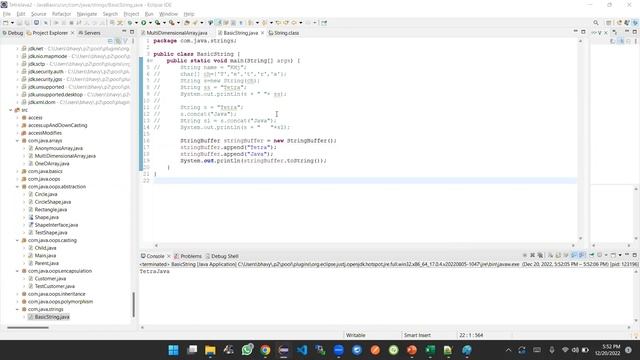This screenshot has height=360, width=640.
Task: Close the BasicString.java editor tab
Action: pos(262,33)
